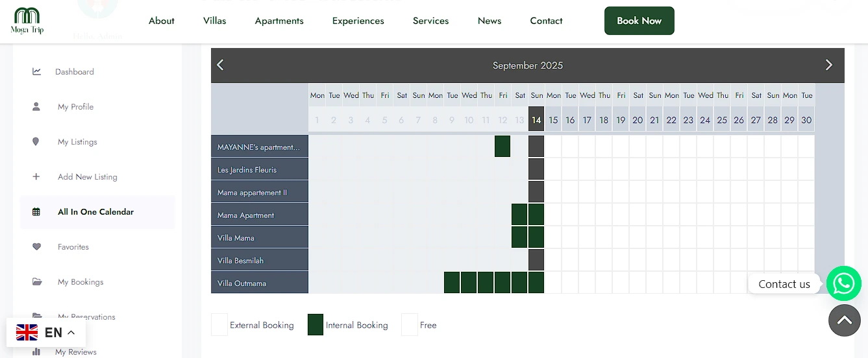Click the Dashboard chart icon in sidebar

click(x=37, y=72)
